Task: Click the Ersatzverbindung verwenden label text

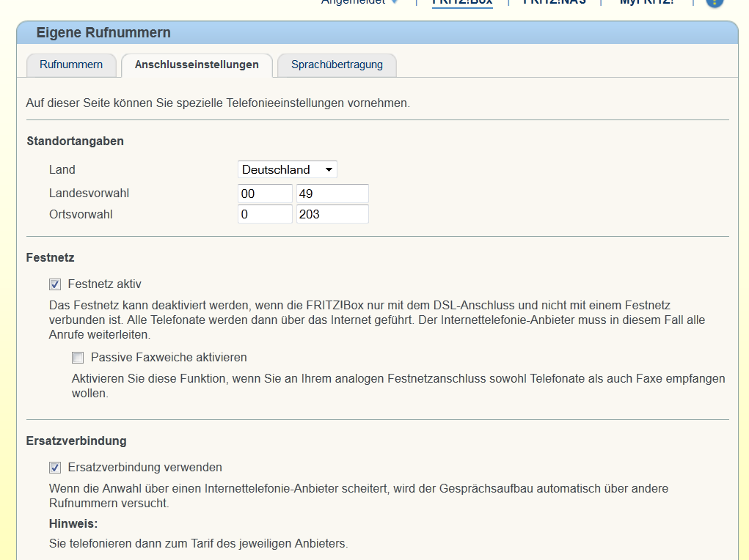Action: pos(145,468)
